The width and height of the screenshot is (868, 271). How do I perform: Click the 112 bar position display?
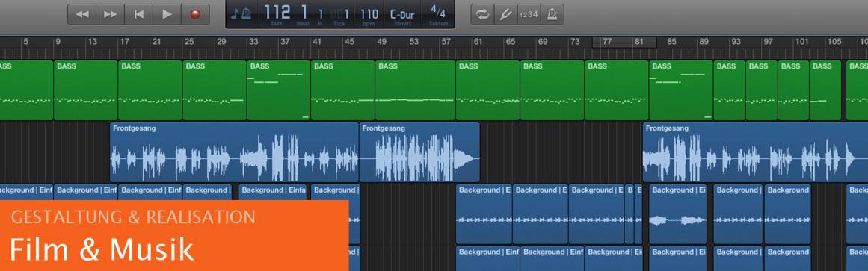pyautogui.click(x=277, y=13)
